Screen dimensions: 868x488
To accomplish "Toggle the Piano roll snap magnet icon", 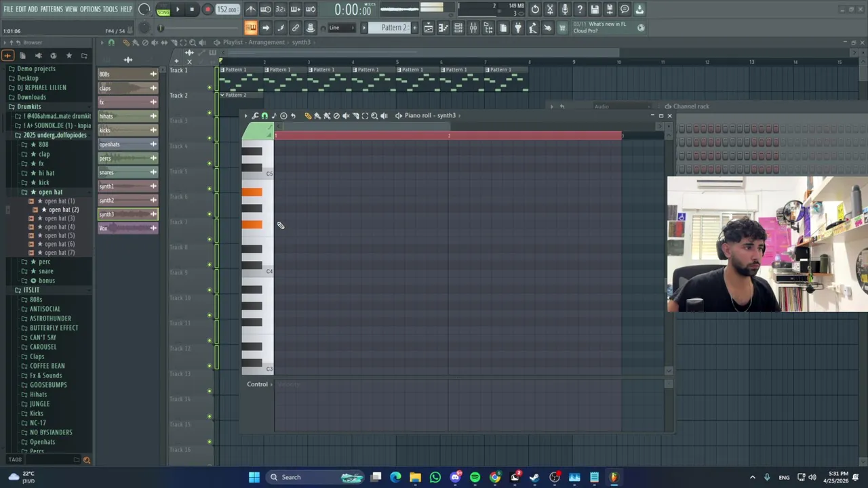I will [x=264, y=116].
